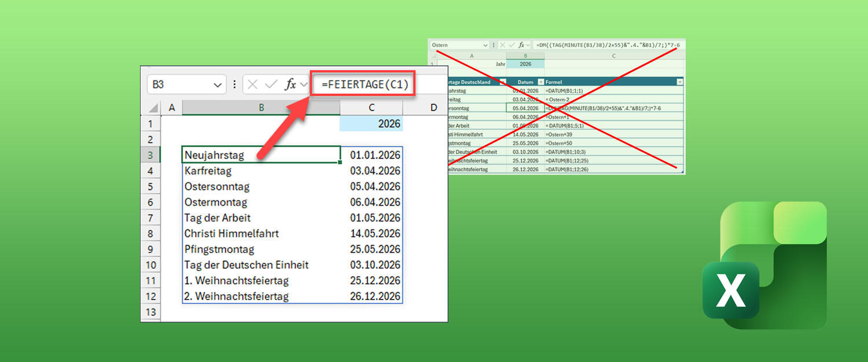Click date 14.05.2026 in large sheet row 8
Screen dimensions: 868x362
372,233
